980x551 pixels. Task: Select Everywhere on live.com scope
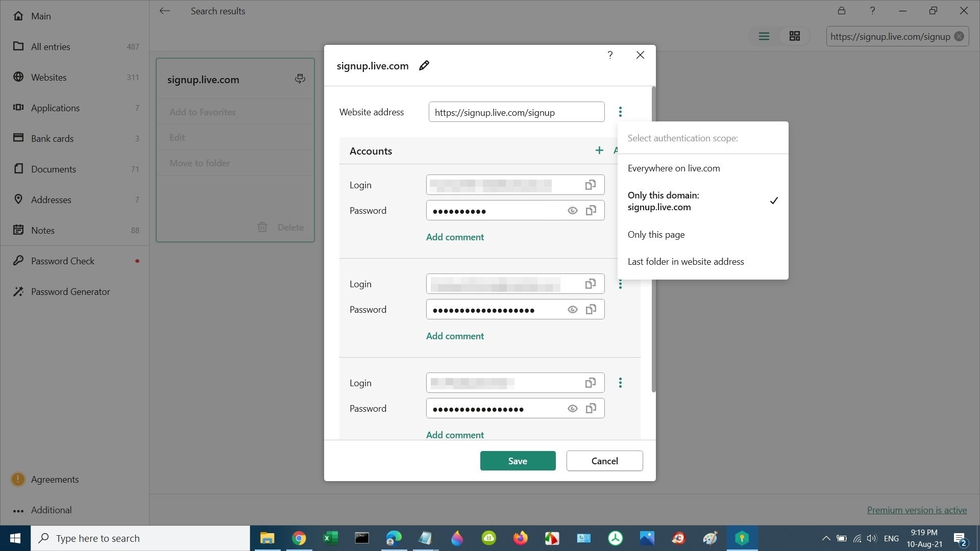(703, 168)
